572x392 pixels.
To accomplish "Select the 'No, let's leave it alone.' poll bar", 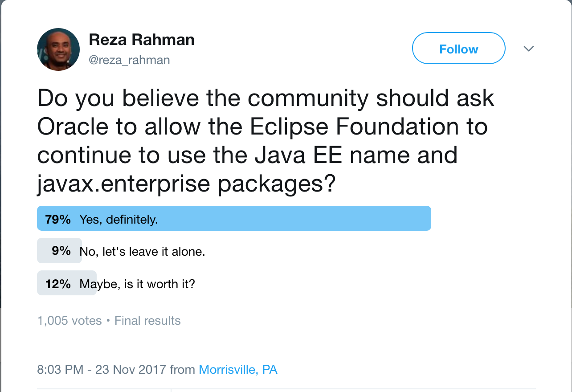I will [134, 250].
